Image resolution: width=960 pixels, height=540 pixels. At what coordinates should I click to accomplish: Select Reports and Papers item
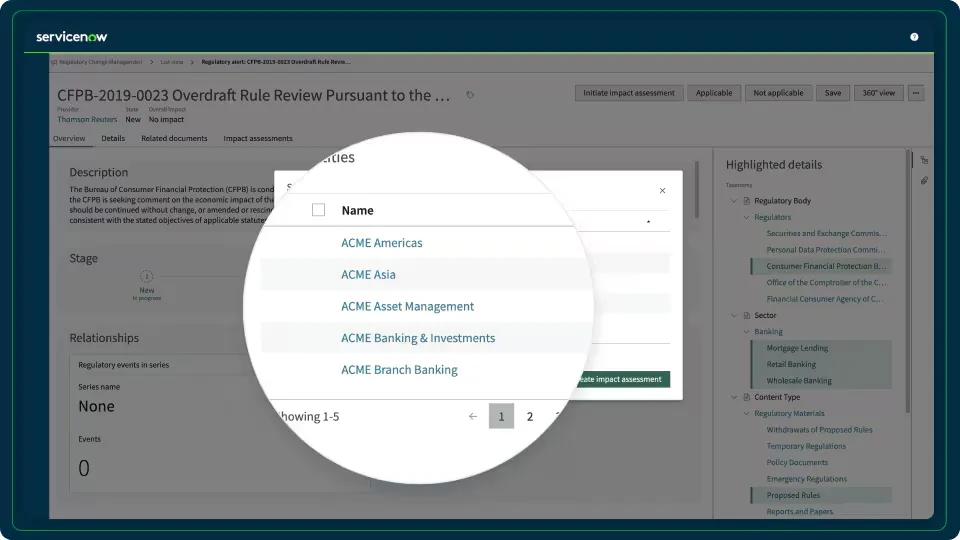[800, 512]
